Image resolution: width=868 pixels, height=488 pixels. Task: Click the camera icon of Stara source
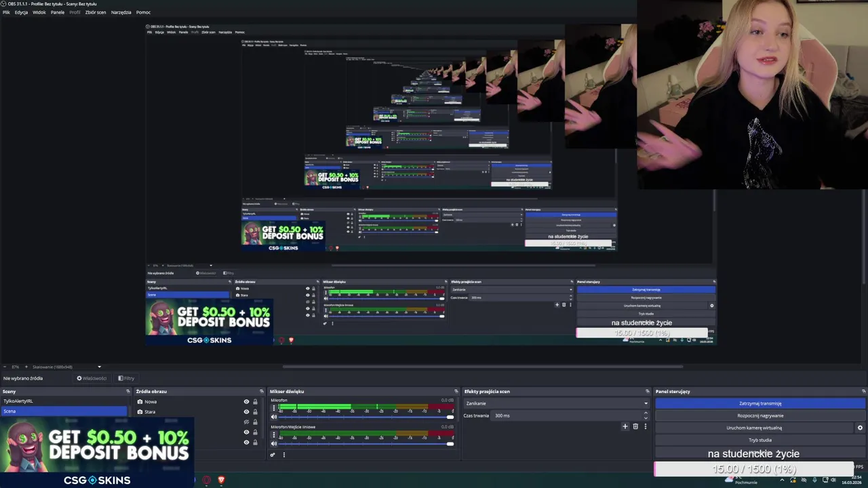click(140, 411)
